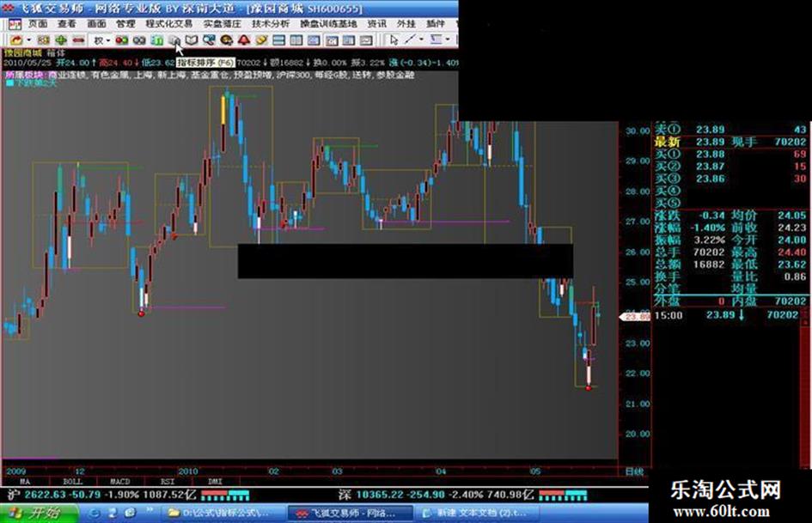The height and width of the screenshot is (523, 812).
Task: Click the gray binoculars-like toolbar icon
Action: coord(139,40)
